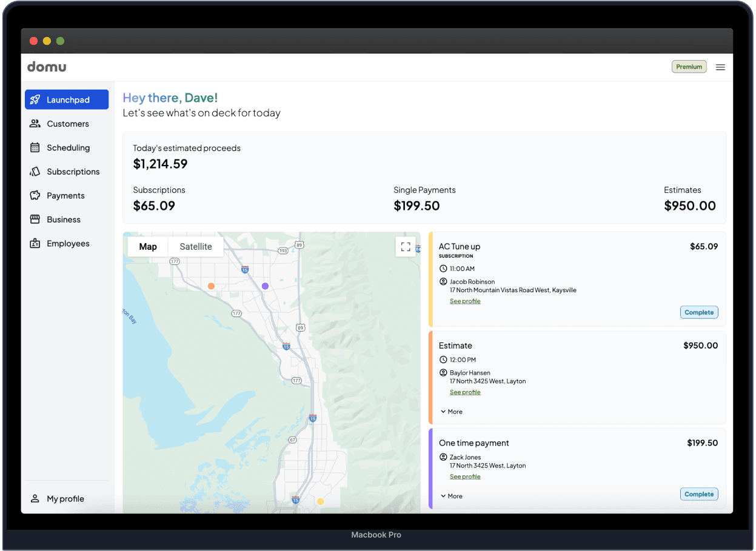Click the Employees badge icon

point(35,244)
